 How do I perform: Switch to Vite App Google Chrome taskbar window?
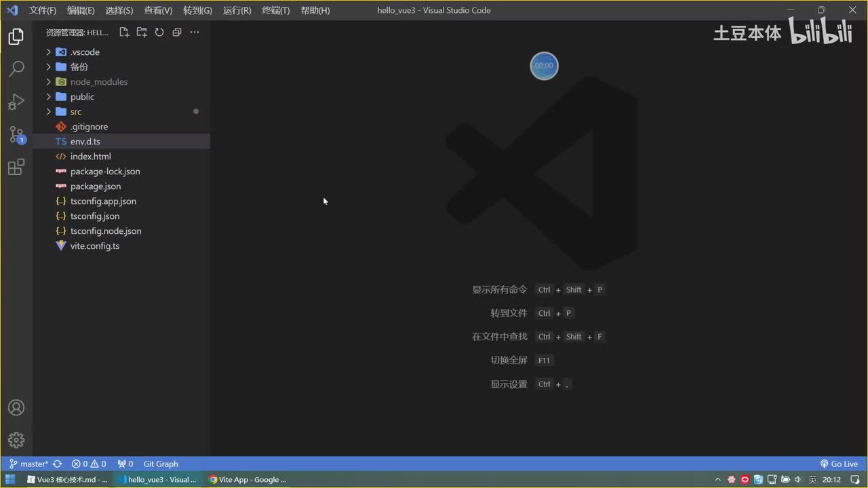pyautogui.click(x=248, y=479)
